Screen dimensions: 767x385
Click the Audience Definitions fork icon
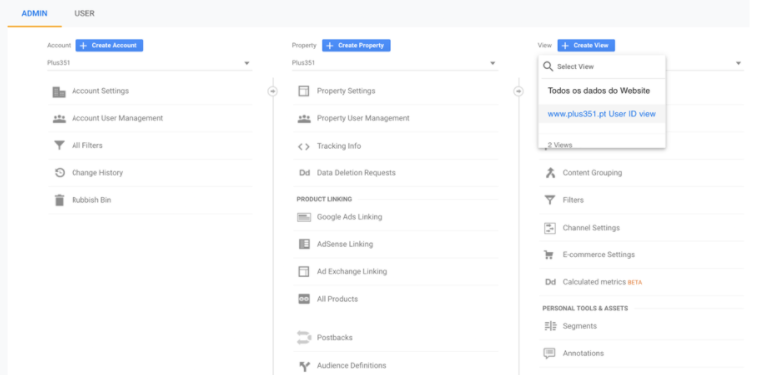pos(304,366)
